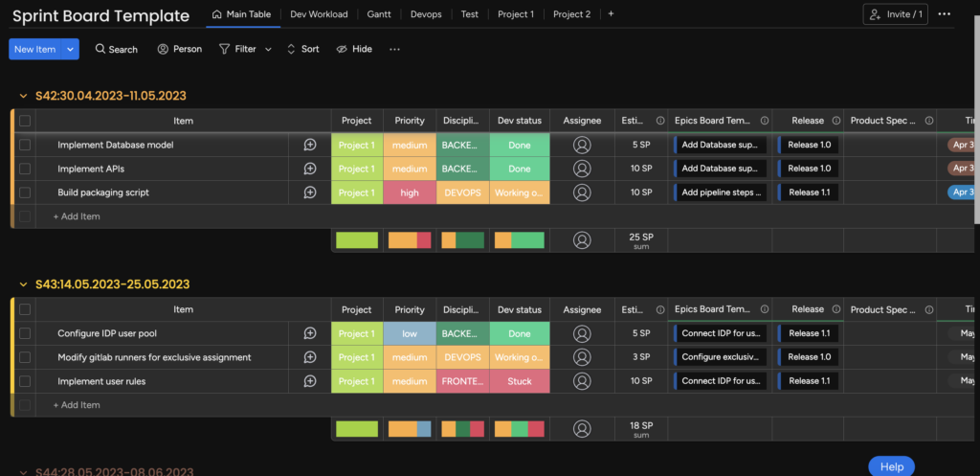Collapse the S43 sprint group
The width and height of the screenshot is (980, 476).
24,284
